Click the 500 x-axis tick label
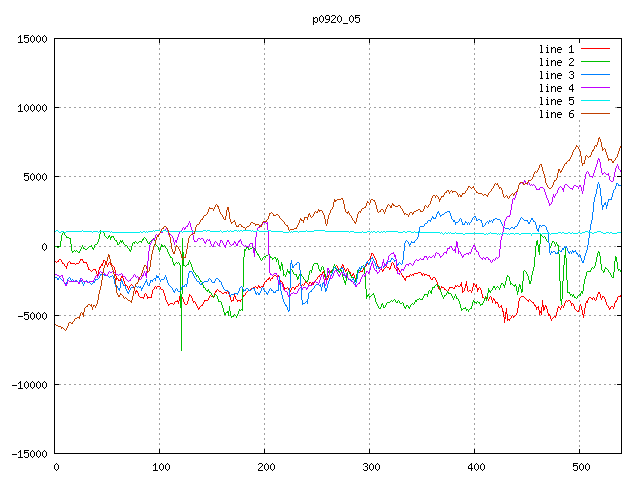Screen dimensions: 640x480 (x=579, y=467)
